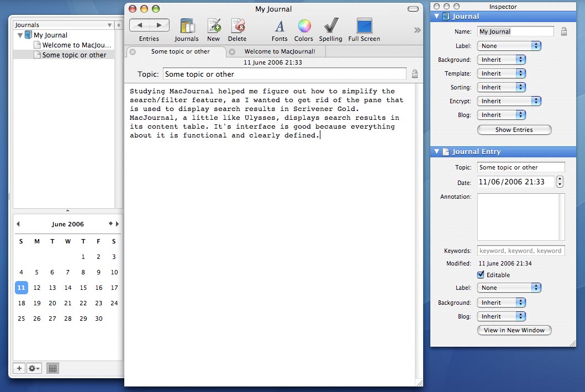Screen dimensions: 585x392
Task: Click the Keywords field
Action: click(x=521, y=251)
